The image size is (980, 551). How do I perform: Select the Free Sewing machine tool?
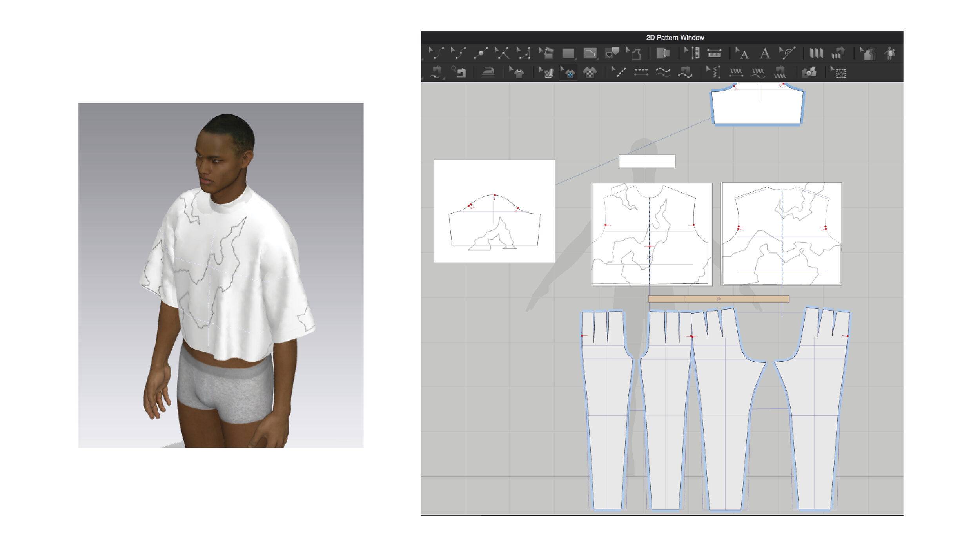pos(436,72)
